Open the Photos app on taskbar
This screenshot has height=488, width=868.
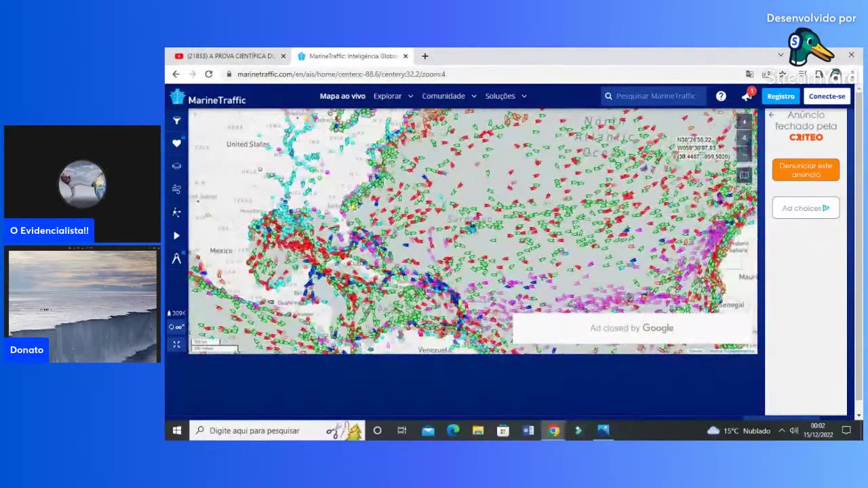click(x=604, y=430)
